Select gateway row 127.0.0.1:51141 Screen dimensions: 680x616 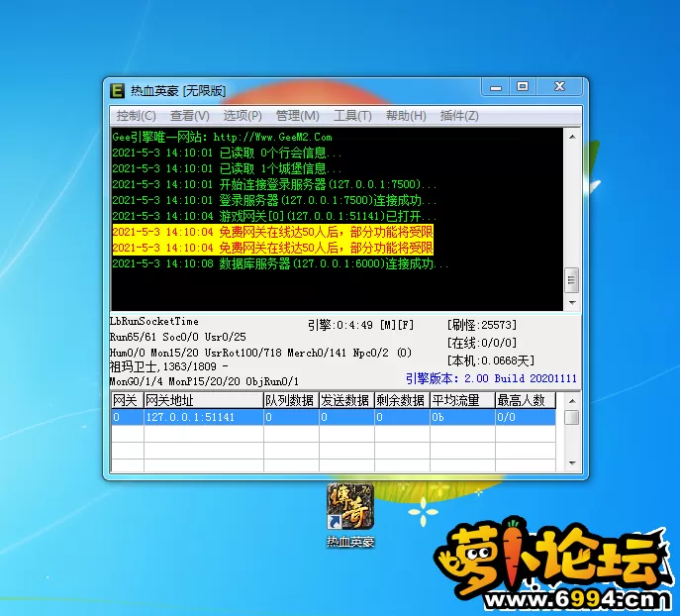pyautogui.click(x=334, y=417)
